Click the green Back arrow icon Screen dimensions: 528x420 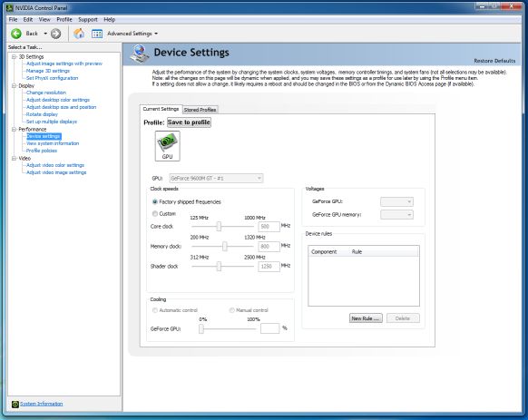point(16,34)
